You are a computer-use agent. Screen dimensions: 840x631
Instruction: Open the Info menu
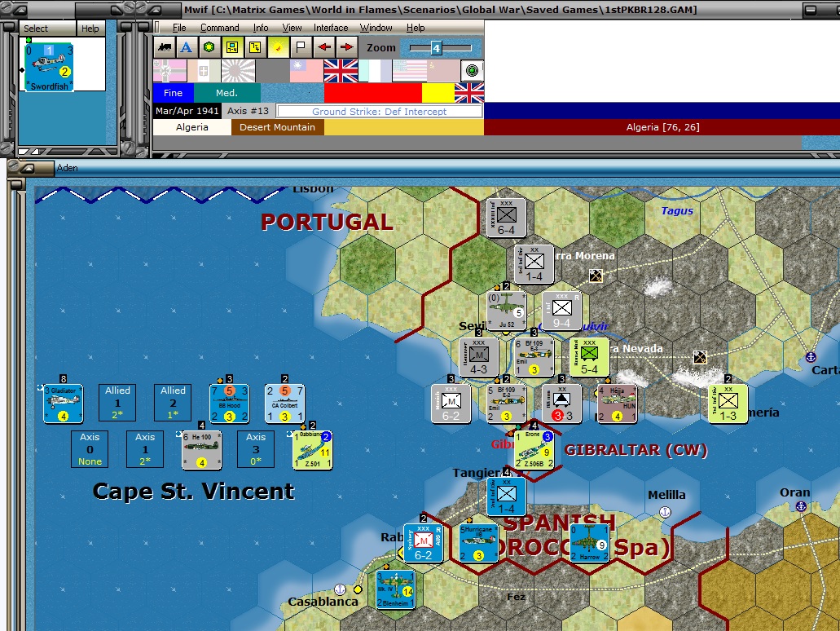pyautogui.click(x=261, y=28)
